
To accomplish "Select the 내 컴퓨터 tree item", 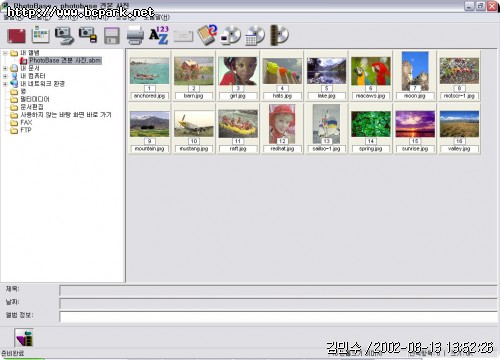I will click(33, 76).
